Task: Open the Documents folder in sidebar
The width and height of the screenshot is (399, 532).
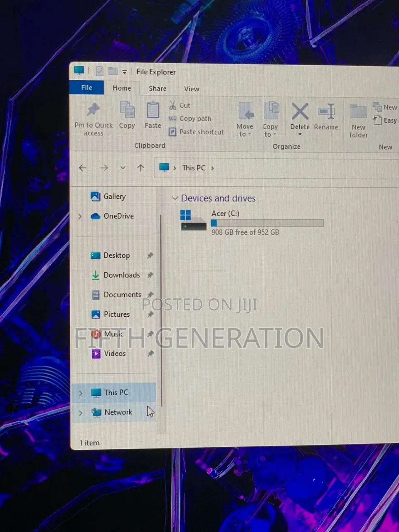Action: [x=116, y=295]
